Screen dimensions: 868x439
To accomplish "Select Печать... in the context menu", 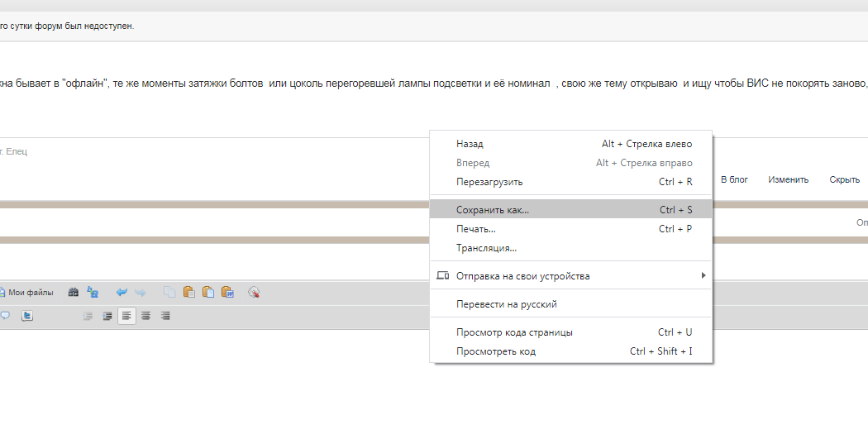I will pyautogui.click(x=570, y=229).
